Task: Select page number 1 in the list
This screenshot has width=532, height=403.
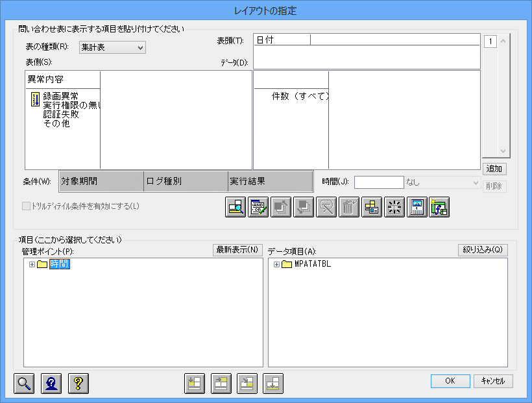Action: 490,42
